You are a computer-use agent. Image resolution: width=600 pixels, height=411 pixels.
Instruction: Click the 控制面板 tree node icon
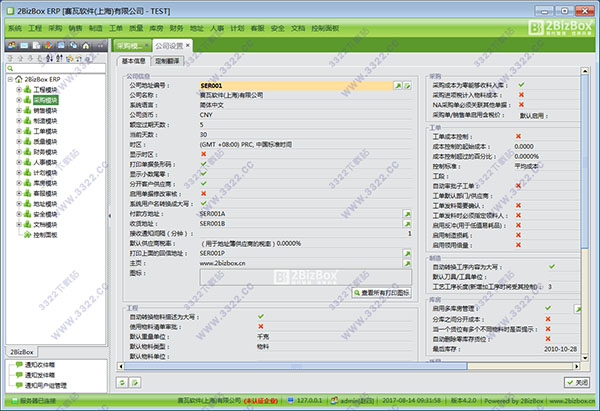coord(28,235)
